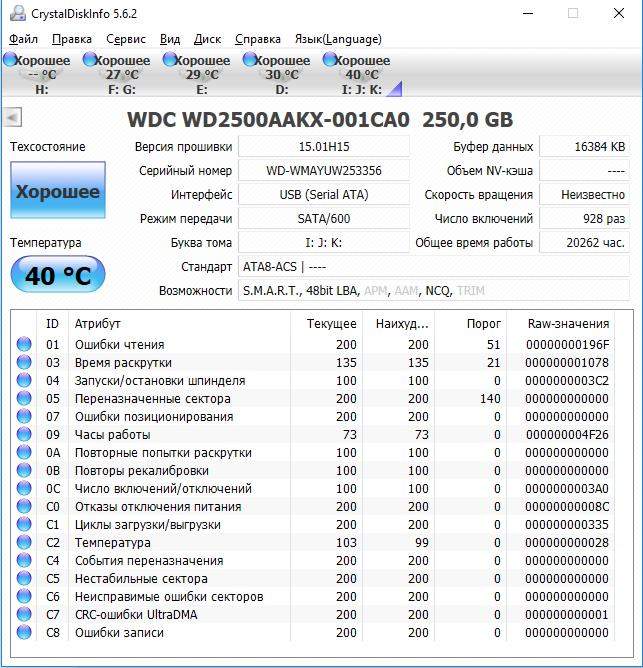This screenshot has width=643, height=668.
Task: Select disk F: G: at 27 °C
Action: pyautogui.click(x=118, y=74)
